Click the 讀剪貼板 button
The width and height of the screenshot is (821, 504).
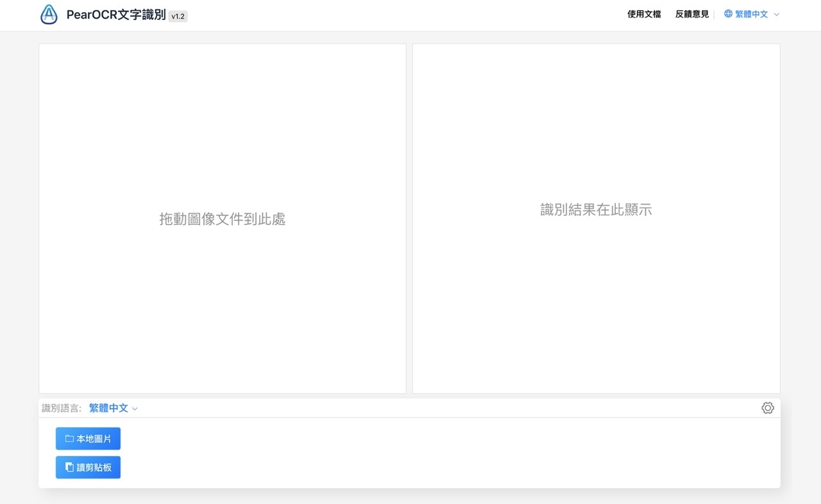click(88, 467)
